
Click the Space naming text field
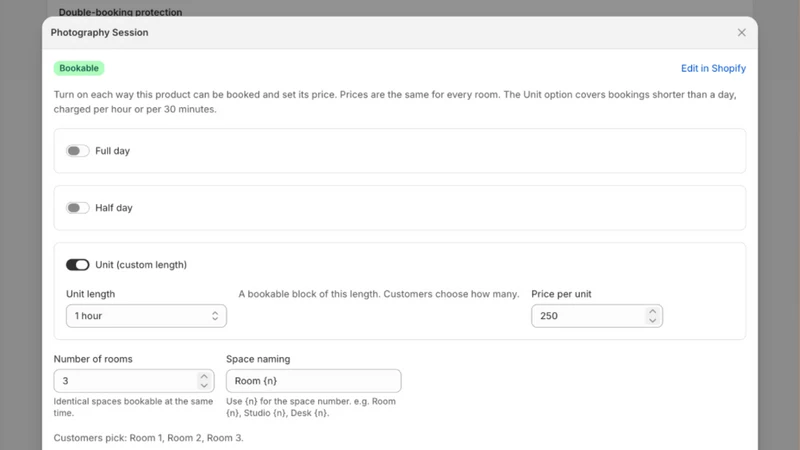pyautogui.click(x=313, y=381)
